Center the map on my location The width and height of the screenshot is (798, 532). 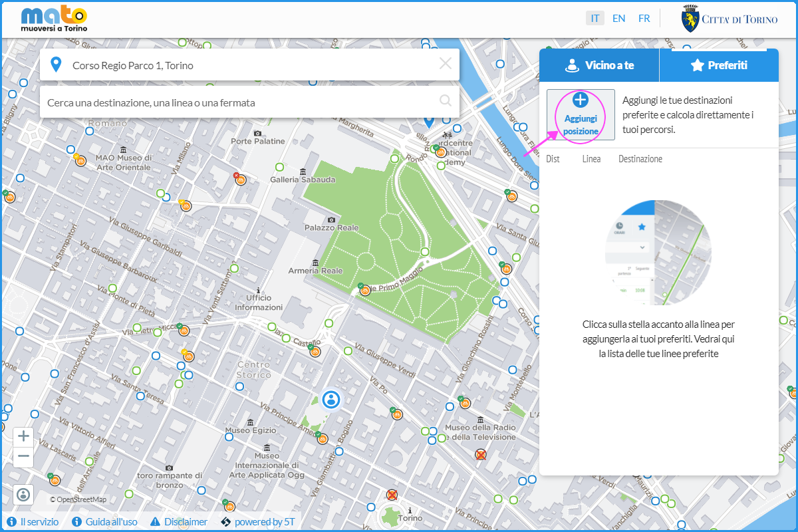click(x=24, y=494)
